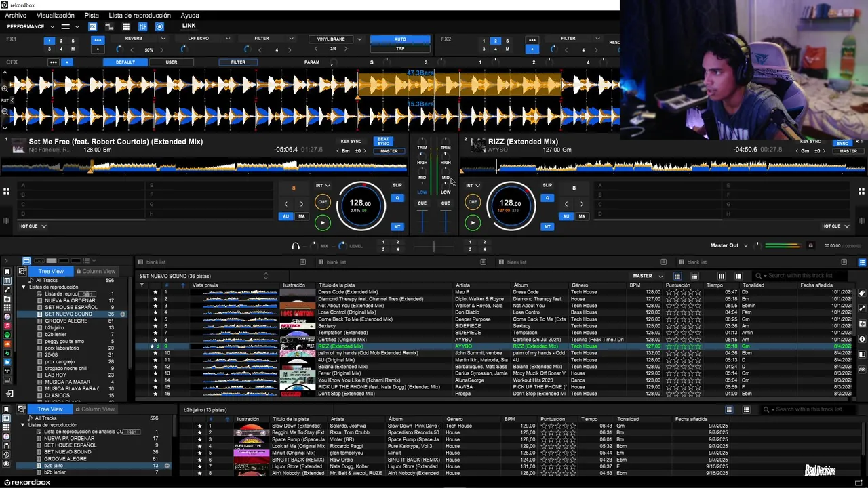The height and width of the screenshot is (488, 868).
Task: Click the lock icon beside Master Out meter
Action: pyautogui.click(x=810, y=245)
